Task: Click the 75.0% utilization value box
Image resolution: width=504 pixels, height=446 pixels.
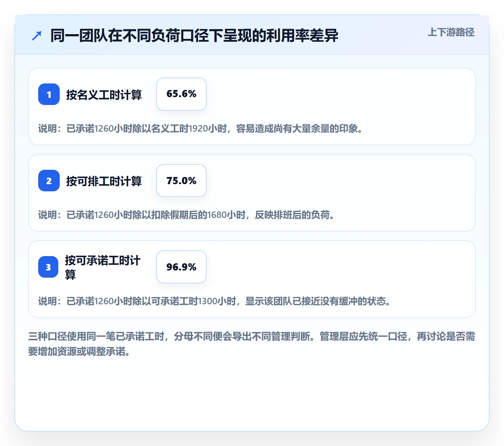Action: [181, 181]
